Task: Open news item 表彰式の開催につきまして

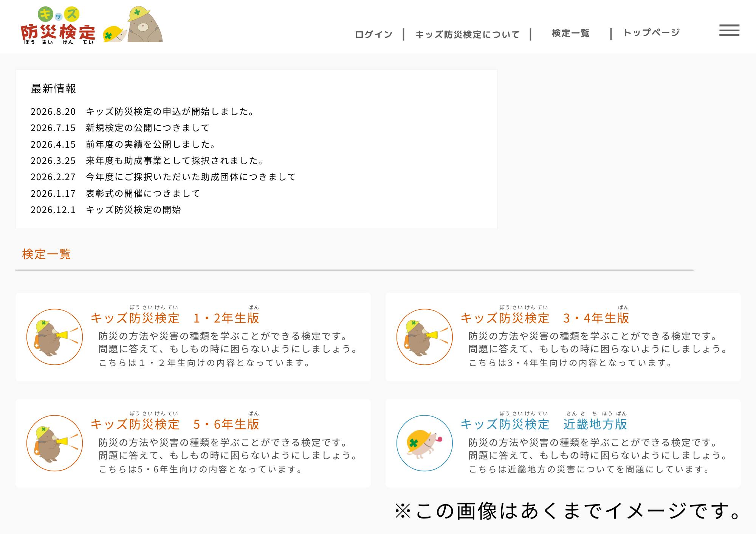Action: 143,193
